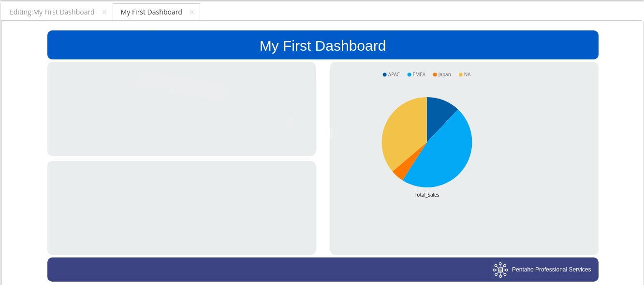Close the My First Dashboard preview tab
The height and width of the screenshot is (285, 644).
pos(192,12)
